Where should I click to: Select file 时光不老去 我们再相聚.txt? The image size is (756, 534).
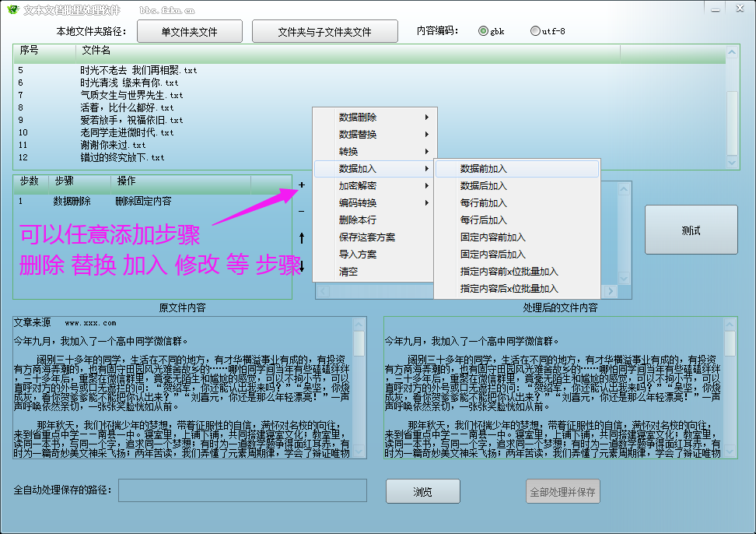click(x=138, y=70)
